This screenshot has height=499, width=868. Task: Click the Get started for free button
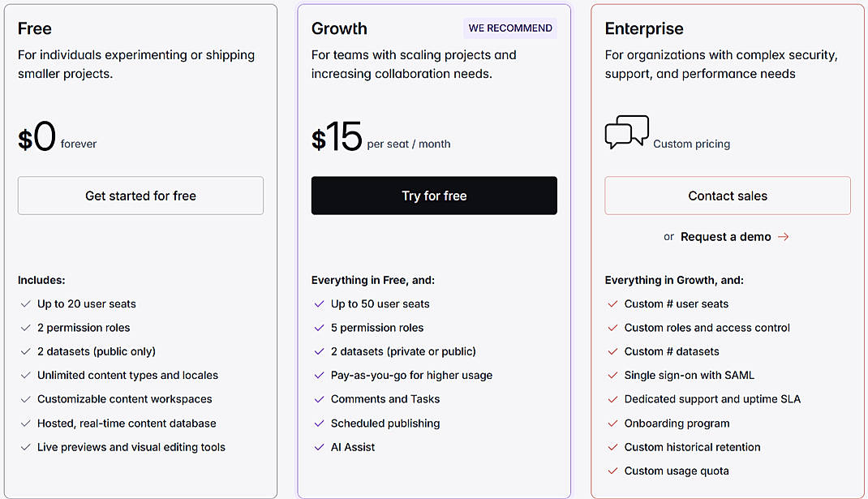pyautogui.click(x=140, y=196)
